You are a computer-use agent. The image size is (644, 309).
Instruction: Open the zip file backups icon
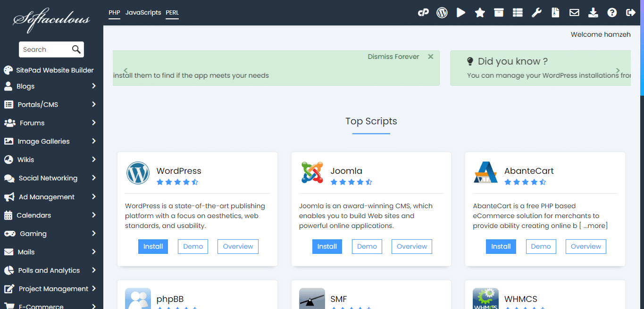[x=555, y=13]
